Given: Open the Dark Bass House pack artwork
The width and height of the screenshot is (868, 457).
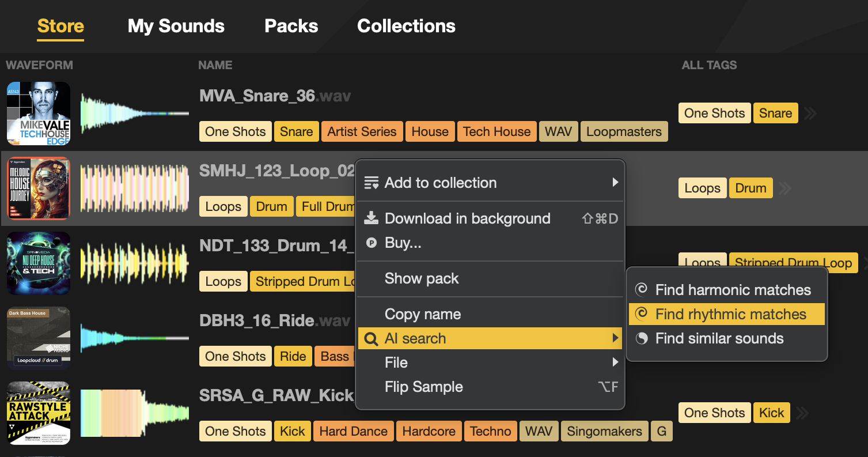Looking at the screenshot, I should click(39, 338).
